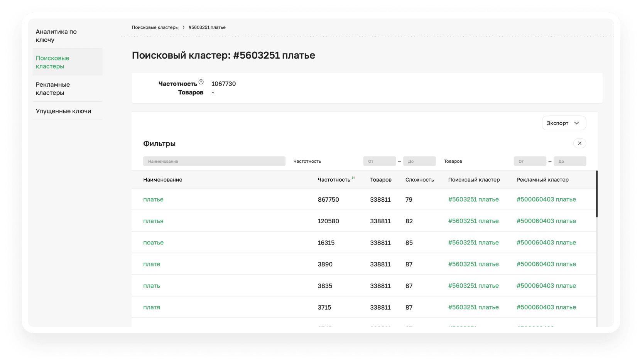Click the Частотность help question-mark icon
642x364 pixels.
tap(201, 82)
